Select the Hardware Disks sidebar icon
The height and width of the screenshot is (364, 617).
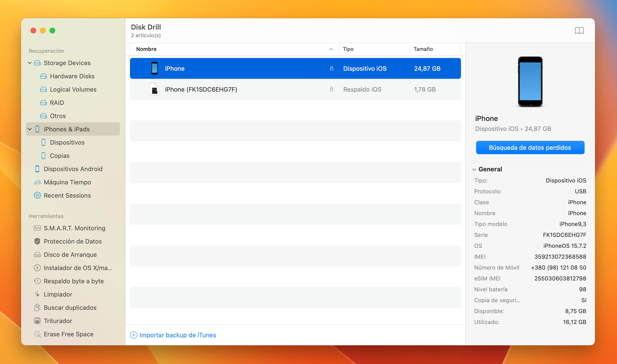click(x=43, y=76)
